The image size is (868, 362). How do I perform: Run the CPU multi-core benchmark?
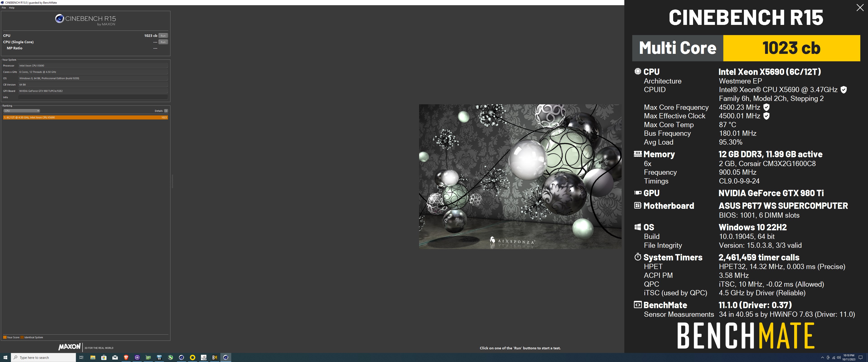coord(163,36)
